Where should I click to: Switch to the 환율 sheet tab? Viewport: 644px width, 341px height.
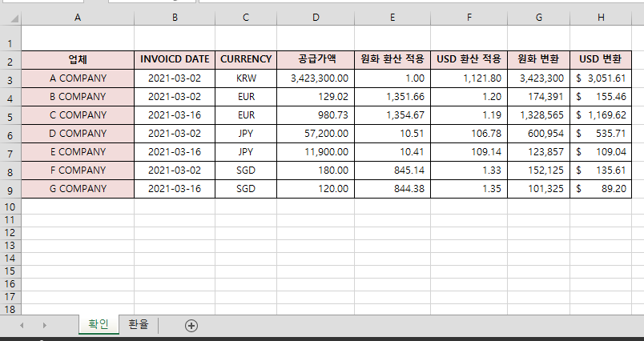coord(139,324)
